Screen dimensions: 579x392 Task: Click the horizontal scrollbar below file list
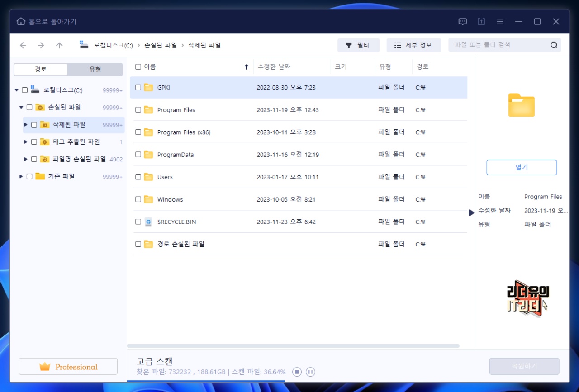coord(293,346)
